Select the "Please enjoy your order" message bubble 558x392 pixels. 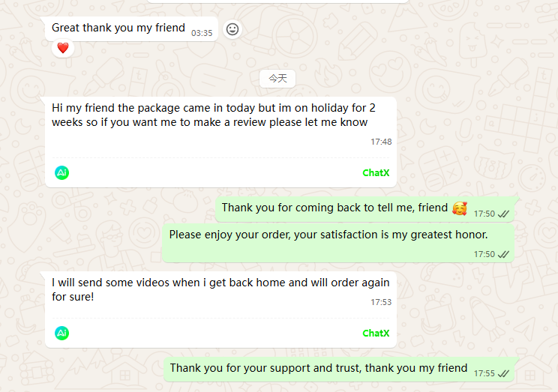tap(328, 235)
